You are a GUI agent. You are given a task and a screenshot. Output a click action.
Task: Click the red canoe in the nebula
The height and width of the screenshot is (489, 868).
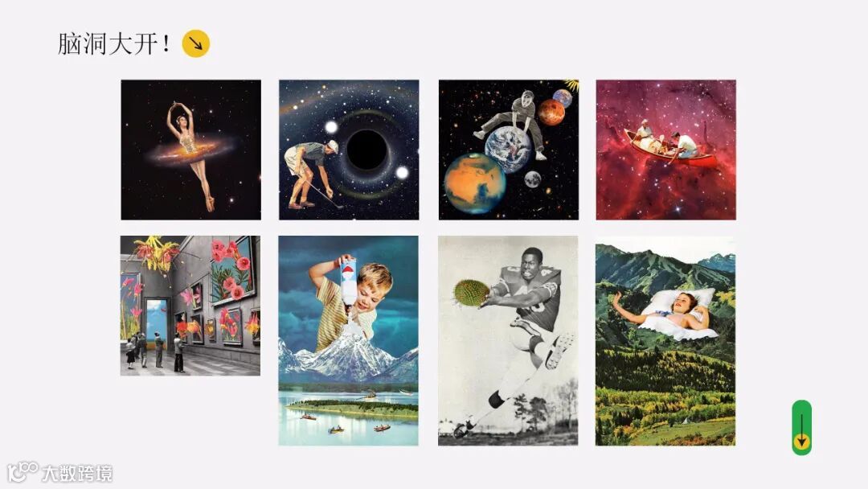pos(669,150)
